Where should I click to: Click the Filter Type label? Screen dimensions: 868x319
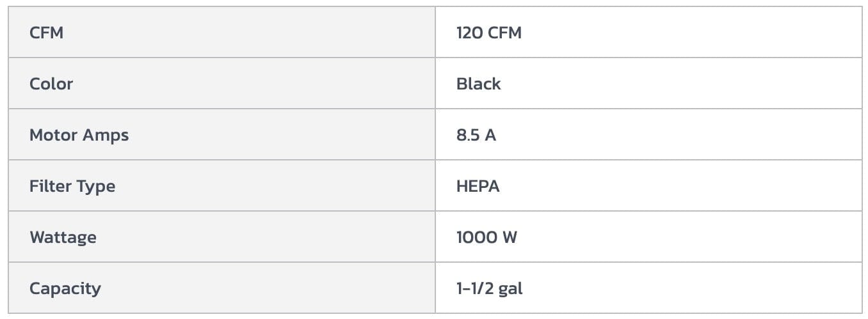(72, 186)
